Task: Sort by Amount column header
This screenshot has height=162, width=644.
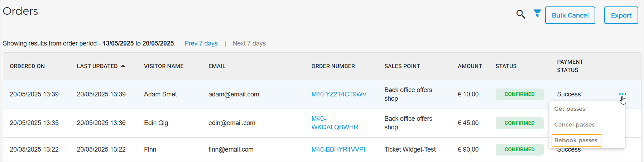Action: tap(470, 66)
